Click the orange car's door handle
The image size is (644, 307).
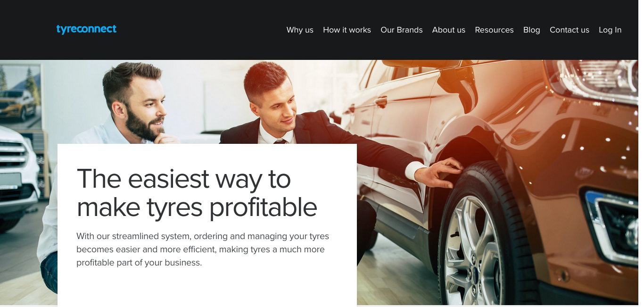click(380, 101)
